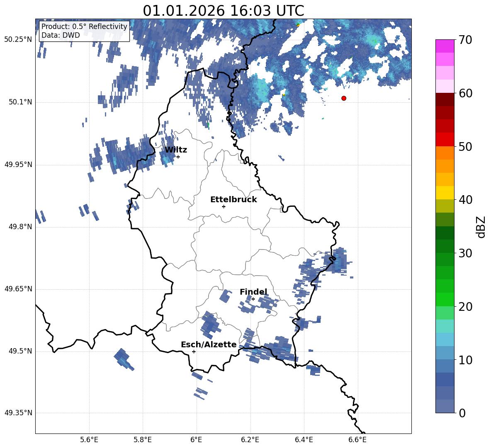Click the Product: 0.5° Reflectivity text

click(84, 26)
